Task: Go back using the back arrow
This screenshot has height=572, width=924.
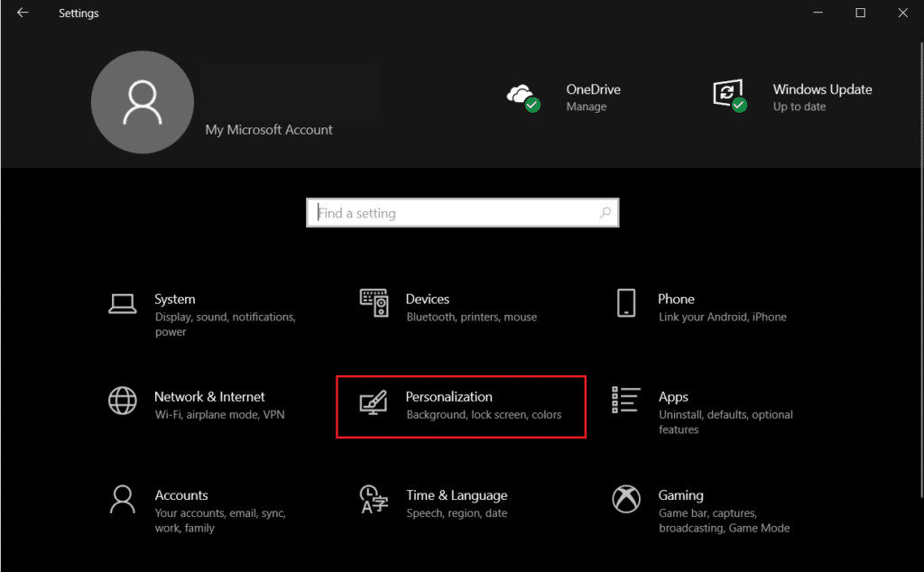Action: (x=23, y=14)
